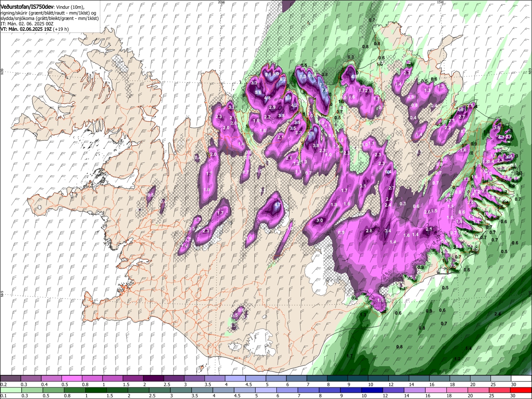Click the 'rigning/skúrir' legend description line
The width and height of the screenshot is (532, 399).
48,13
